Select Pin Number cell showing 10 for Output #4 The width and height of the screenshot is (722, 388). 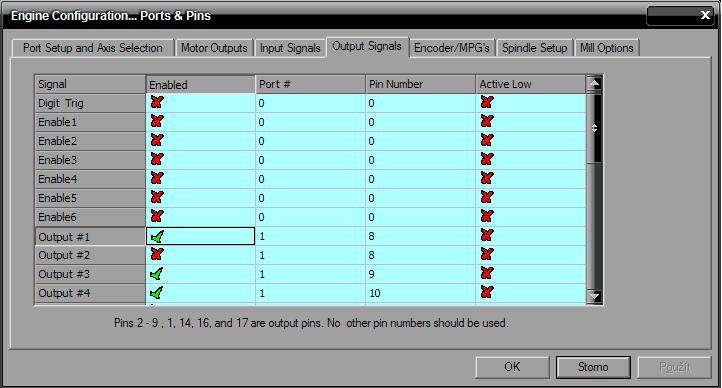[x=420, y=293]
